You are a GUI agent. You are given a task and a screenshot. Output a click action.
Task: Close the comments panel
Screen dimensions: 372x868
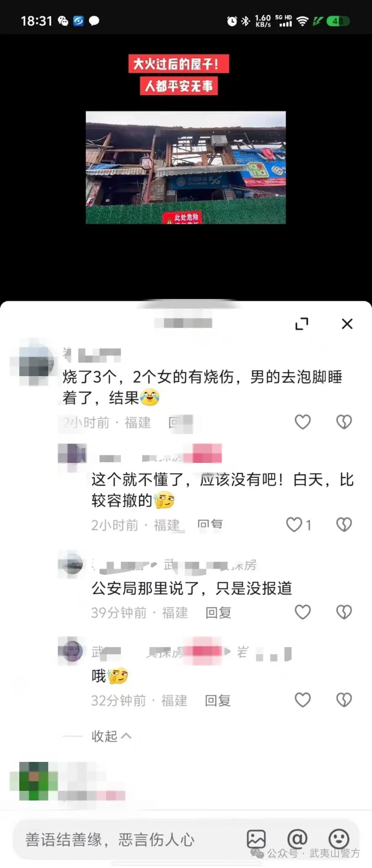coord(347,323)
